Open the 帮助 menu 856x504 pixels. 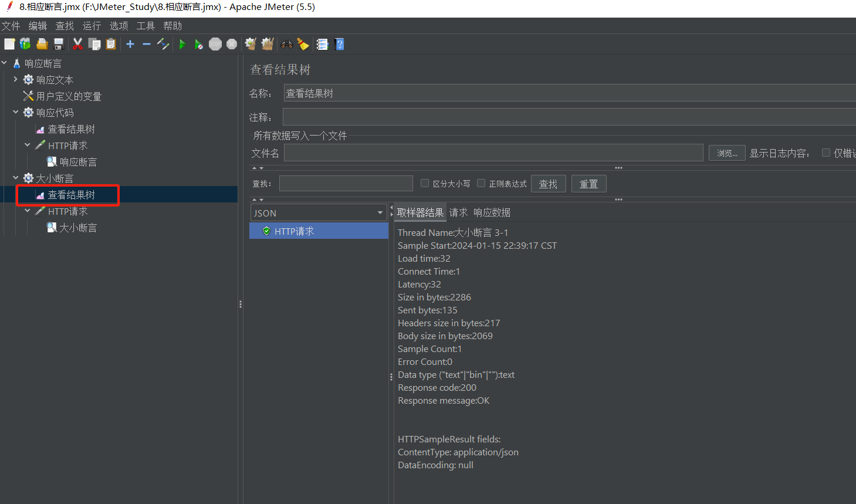[172, 26]
